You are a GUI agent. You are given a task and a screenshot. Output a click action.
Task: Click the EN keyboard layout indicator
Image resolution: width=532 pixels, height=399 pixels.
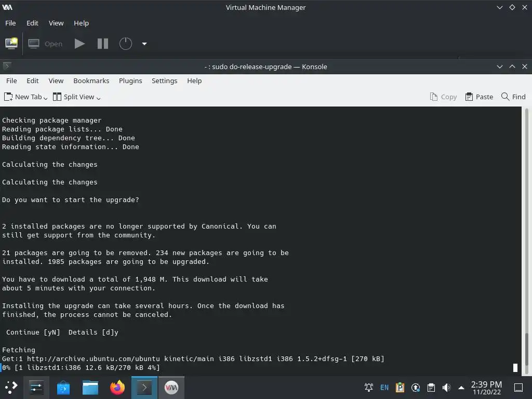click(x=384, y=387)
